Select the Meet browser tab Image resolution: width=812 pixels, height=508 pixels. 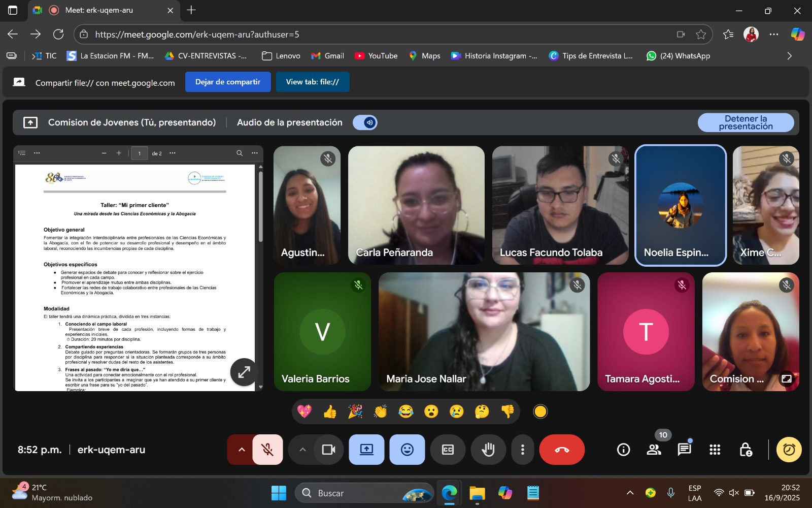point(99,10)
